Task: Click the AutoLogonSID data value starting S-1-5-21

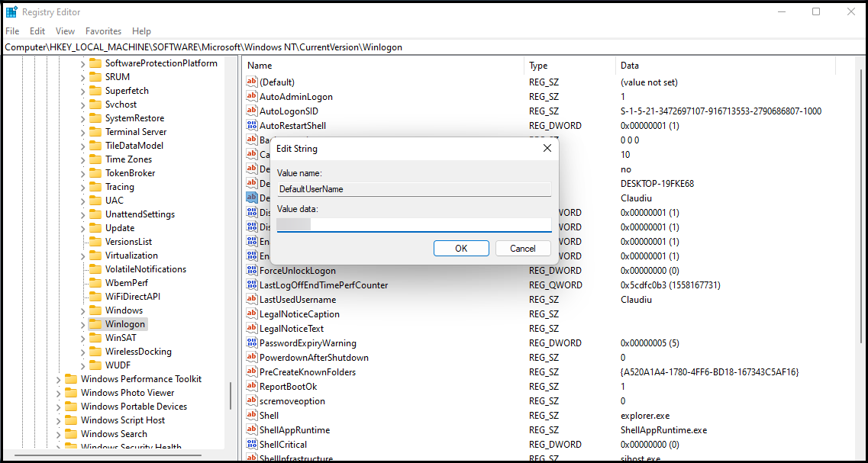Action: (721, 111)
